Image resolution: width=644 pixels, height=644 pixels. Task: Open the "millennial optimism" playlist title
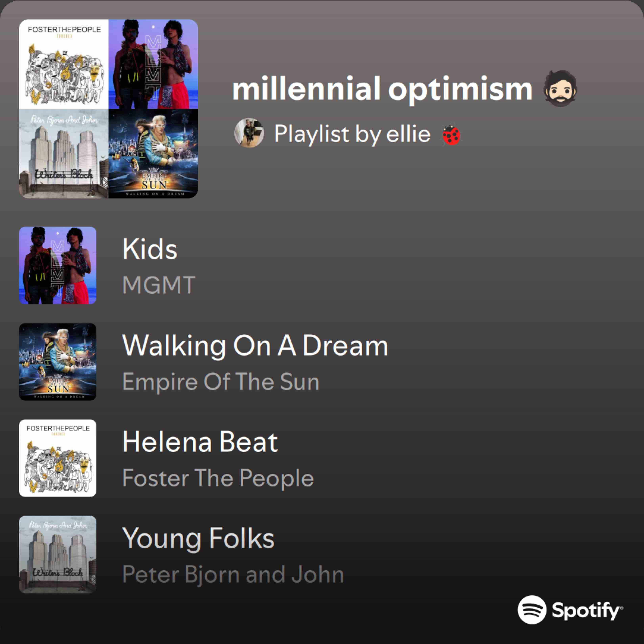tap(382, 89)
